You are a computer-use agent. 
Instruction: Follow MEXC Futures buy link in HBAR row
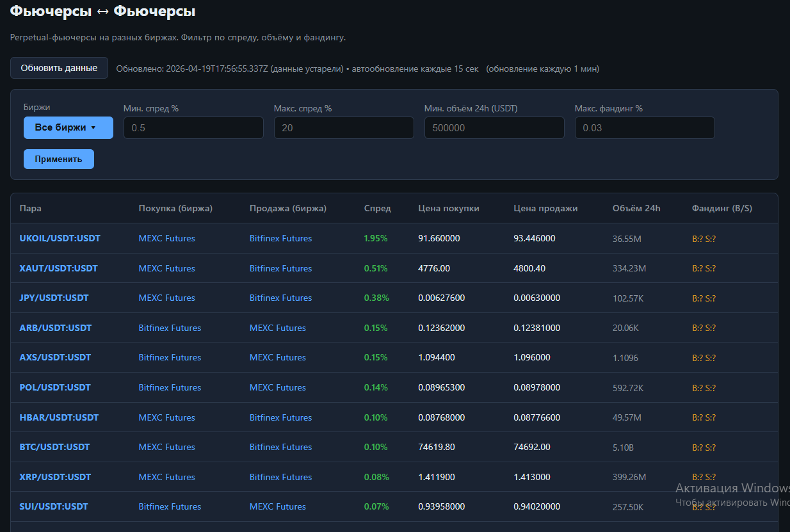(167, 417)
